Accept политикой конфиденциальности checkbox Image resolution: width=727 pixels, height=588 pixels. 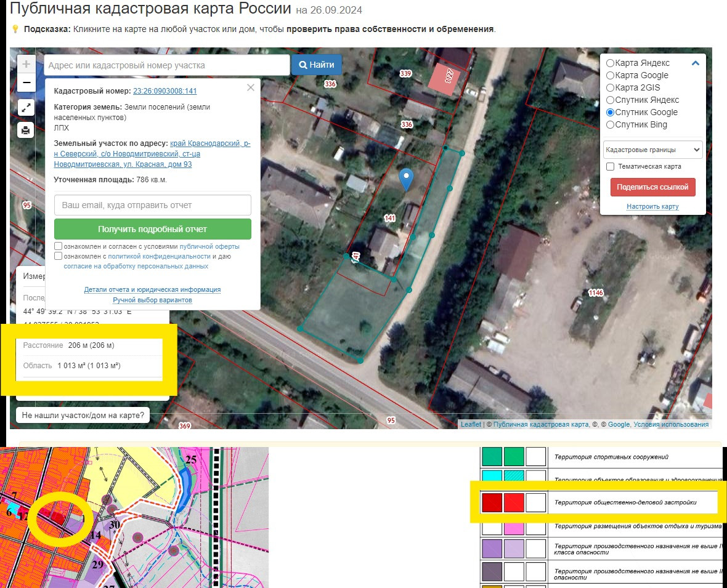(59, 256)
